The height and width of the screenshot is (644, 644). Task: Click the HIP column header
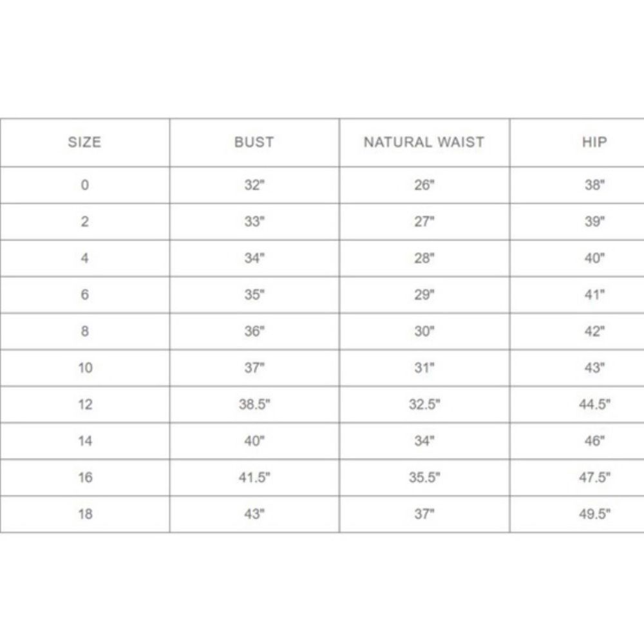click(x=594, y=142)
